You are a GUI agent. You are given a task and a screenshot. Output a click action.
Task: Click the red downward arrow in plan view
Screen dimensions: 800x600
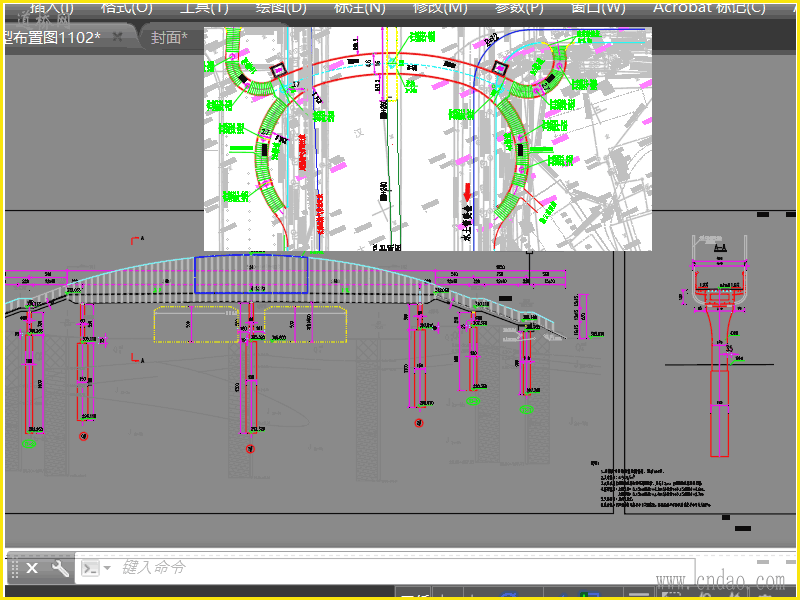466,192
